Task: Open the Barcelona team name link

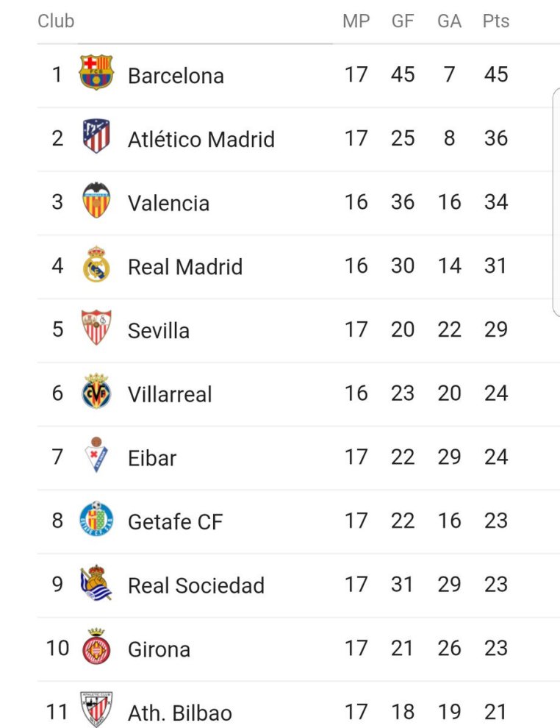Action: pyautogui.click(x=176, y=76)
